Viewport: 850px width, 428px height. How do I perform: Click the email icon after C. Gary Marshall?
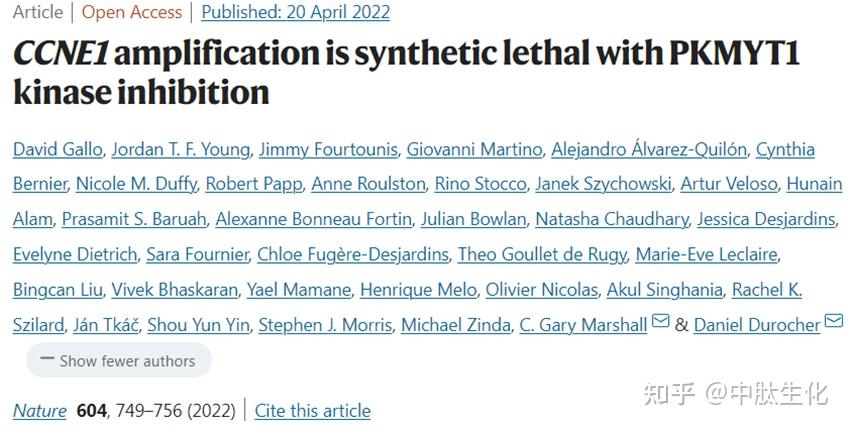[x=661, y=322]
